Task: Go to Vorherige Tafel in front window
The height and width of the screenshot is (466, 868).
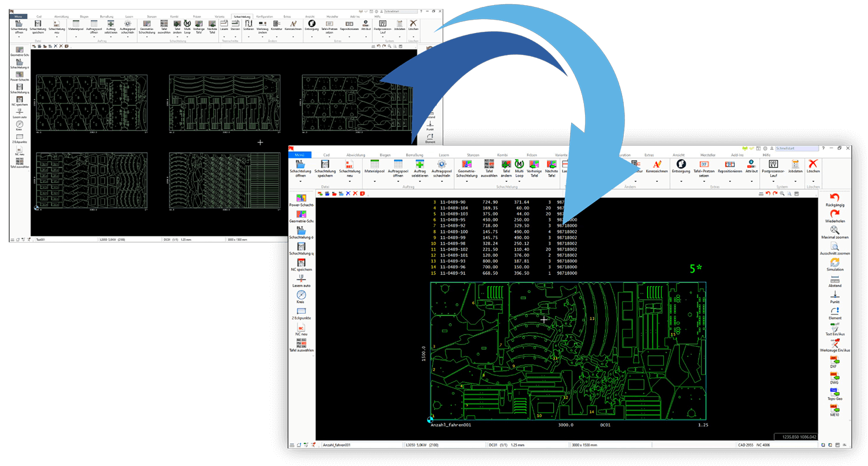Action: pyautogui.click(x=534, y=168)
